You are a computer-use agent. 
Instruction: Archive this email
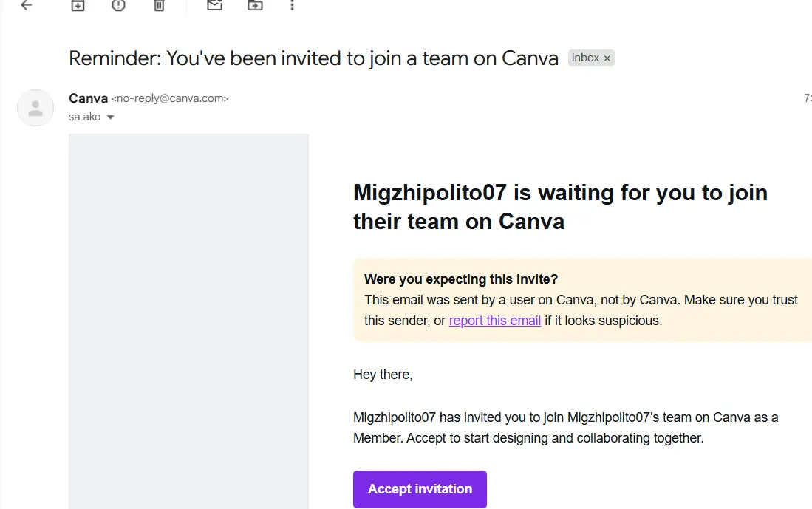[x=78, y=5]
